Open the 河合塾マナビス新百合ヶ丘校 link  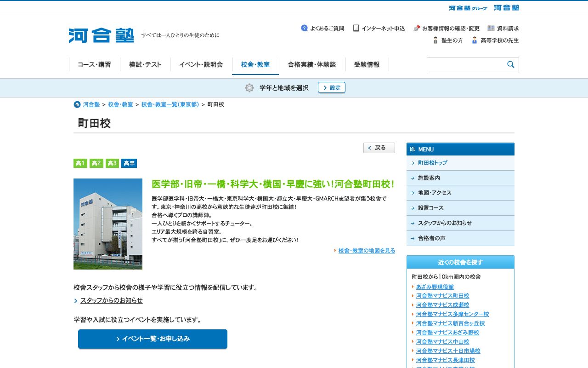pos(451,323)
